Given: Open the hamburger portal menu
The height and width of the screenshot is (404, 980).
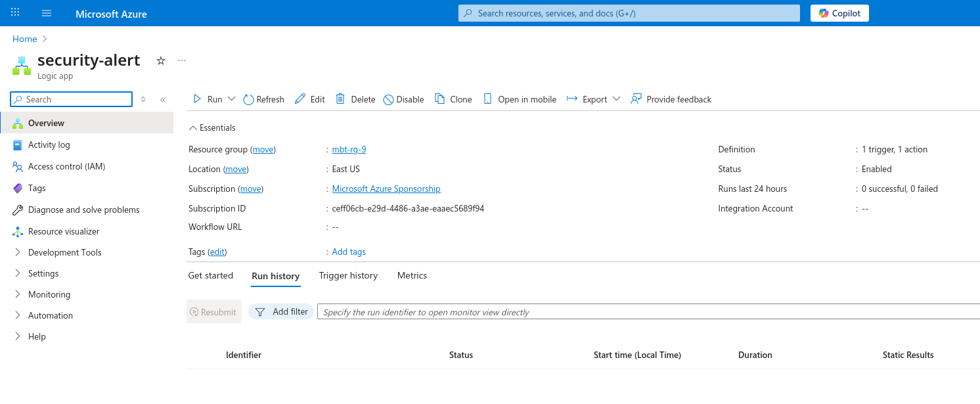Looking at the screenshot, I should 47,13.
